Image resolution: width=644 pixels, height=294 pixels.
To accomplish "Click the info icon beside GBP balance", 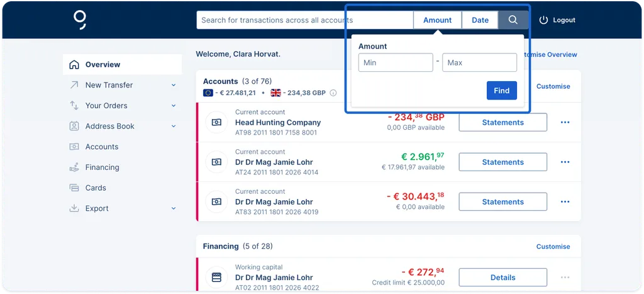I will coord(333,93).
